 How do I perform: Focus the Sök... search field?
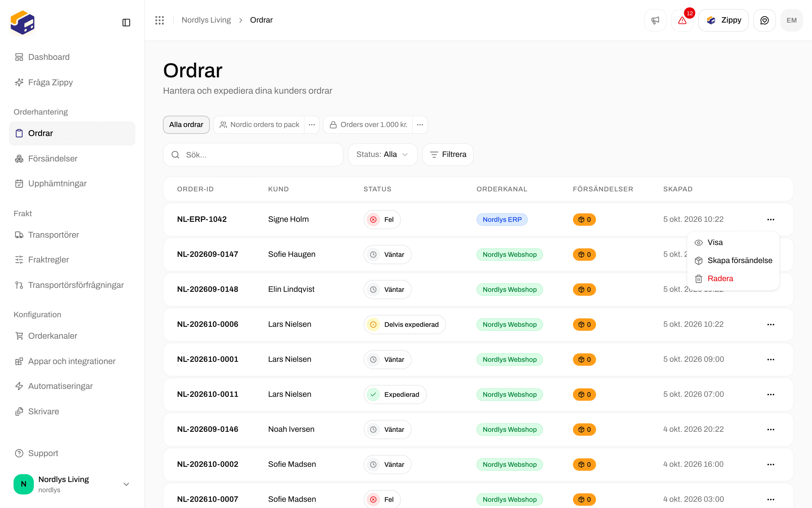tap(253, 155)
